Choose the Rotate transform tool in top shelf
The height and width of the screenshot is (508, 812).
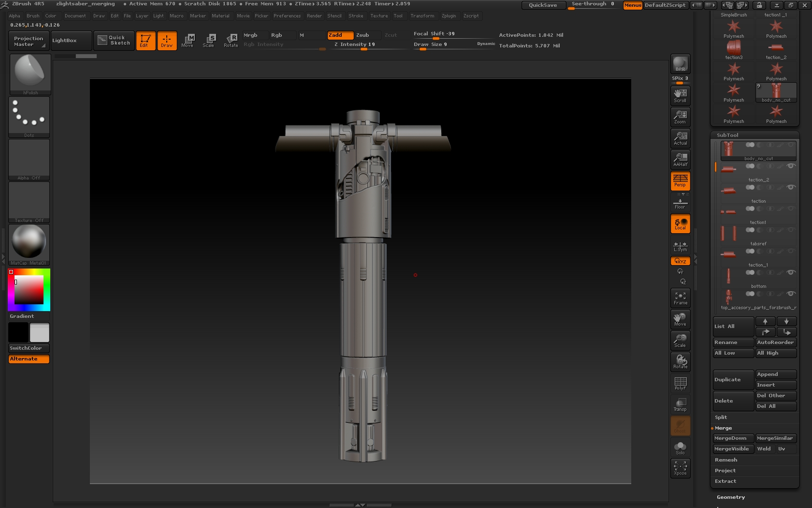click(231, 41)
